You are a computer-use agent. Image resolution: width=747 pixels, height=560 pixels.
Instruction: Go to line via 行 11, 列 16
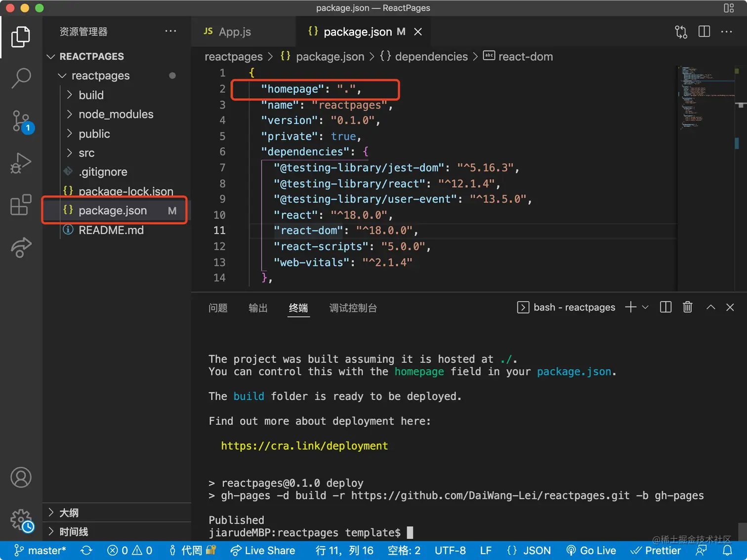(344, 551)
